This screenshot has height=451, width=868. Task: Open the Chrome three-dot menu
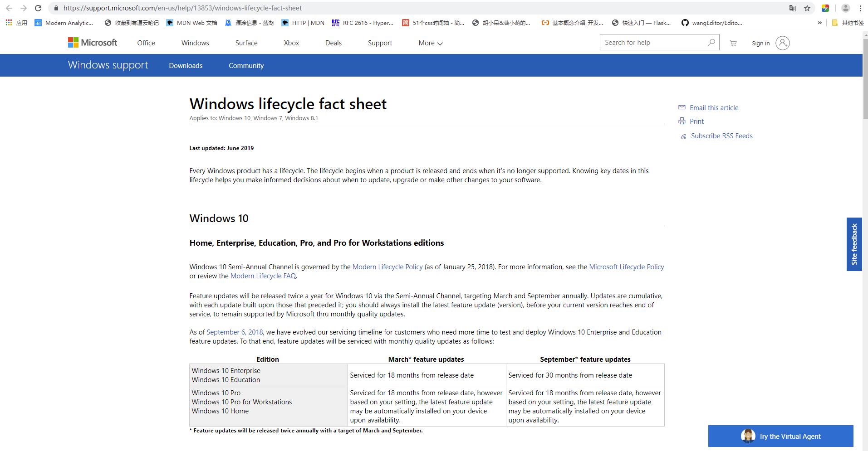(x=860, y=8)
